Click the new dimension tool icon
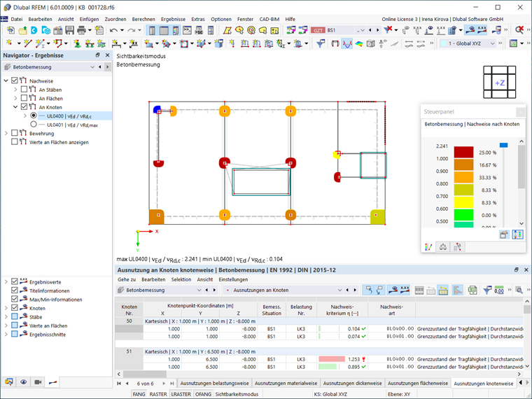 click(x=116, y=43)
